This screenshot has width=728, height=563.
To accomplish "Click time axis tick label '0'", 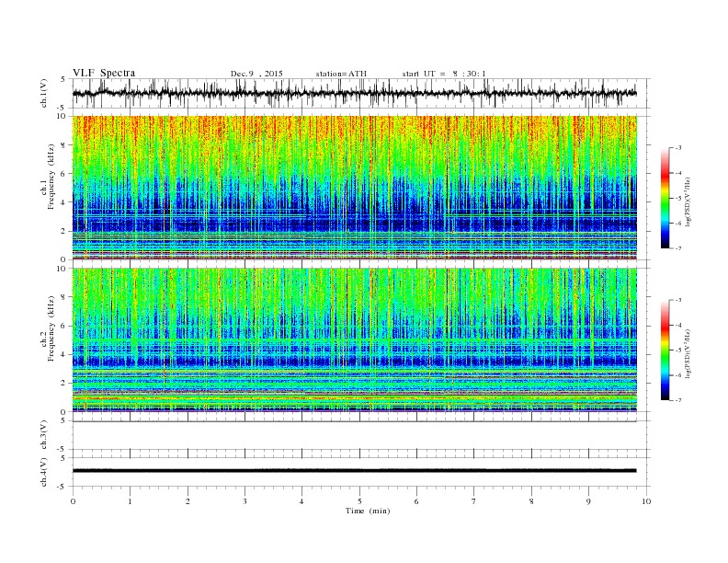I will pyautogui.click(x=73, y=501).
